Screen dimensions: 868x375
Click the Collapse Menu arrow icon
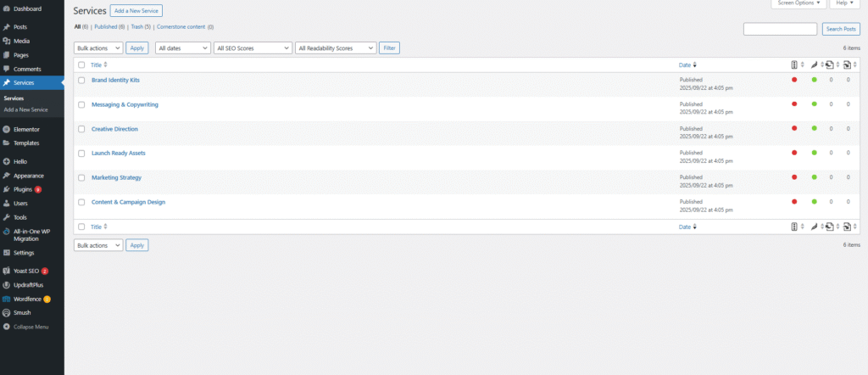pyautogui.click(x=7, y=327)
